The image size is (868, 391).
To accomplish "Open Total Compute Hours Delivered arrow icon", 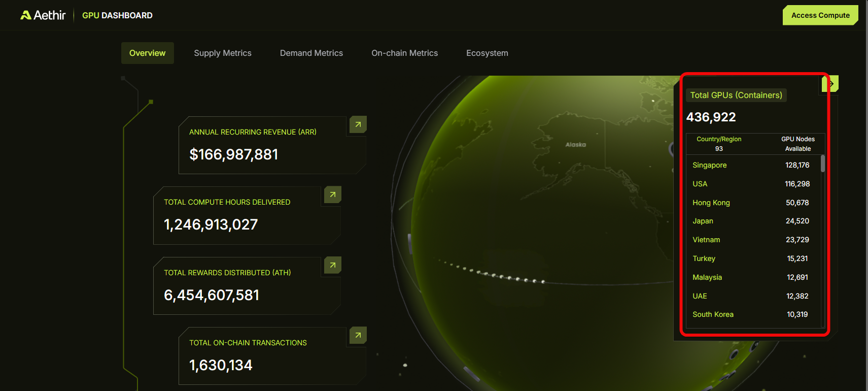I will (333, 194).
